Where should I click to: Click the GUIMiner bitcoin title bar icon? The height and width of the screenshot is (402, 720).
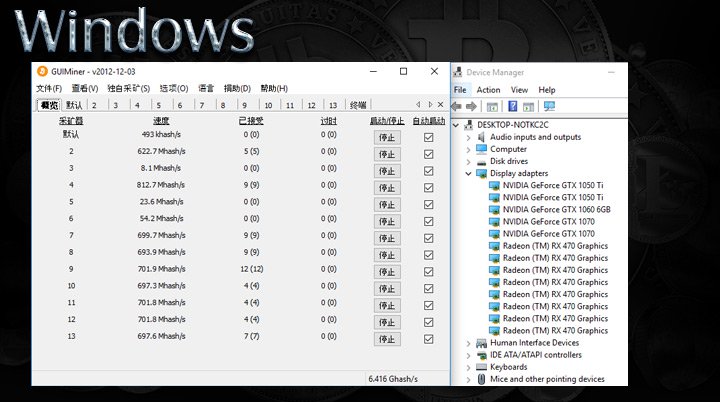[42, 72]
